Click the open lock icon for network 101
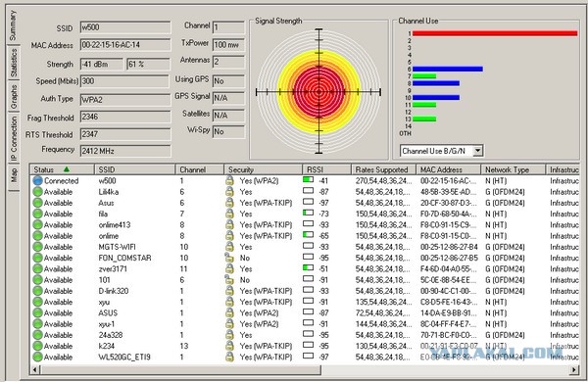 point(229,279)
